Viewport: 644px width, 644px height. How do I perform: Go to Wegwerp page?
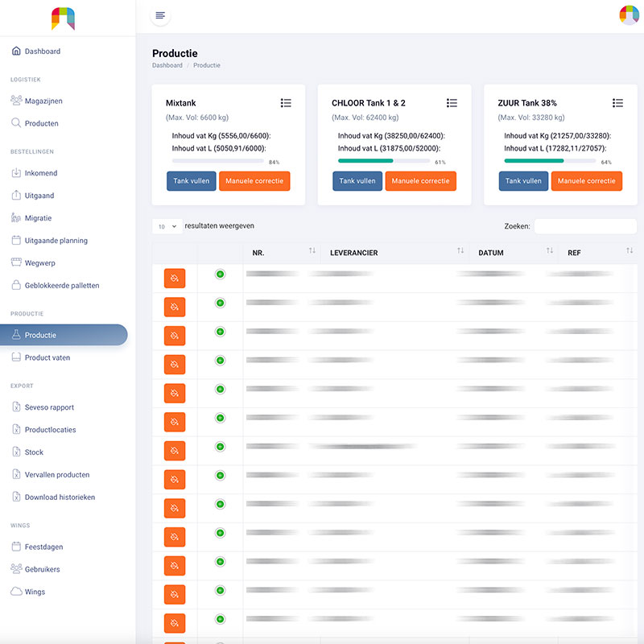[x=33, y=263]
